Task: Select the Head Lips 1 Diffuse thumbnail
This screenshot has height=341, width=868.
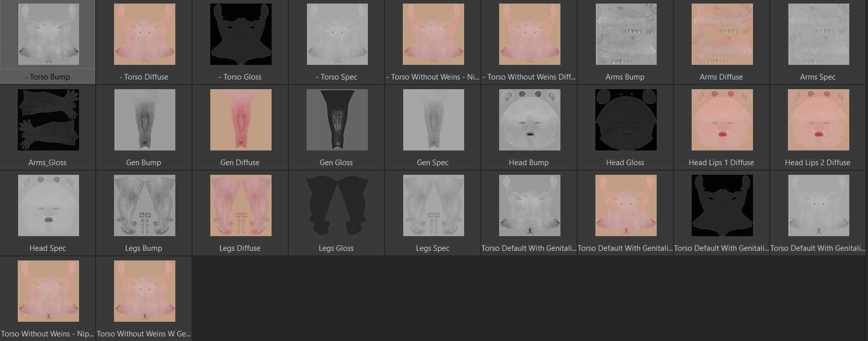Action: [x=722, y=120]
